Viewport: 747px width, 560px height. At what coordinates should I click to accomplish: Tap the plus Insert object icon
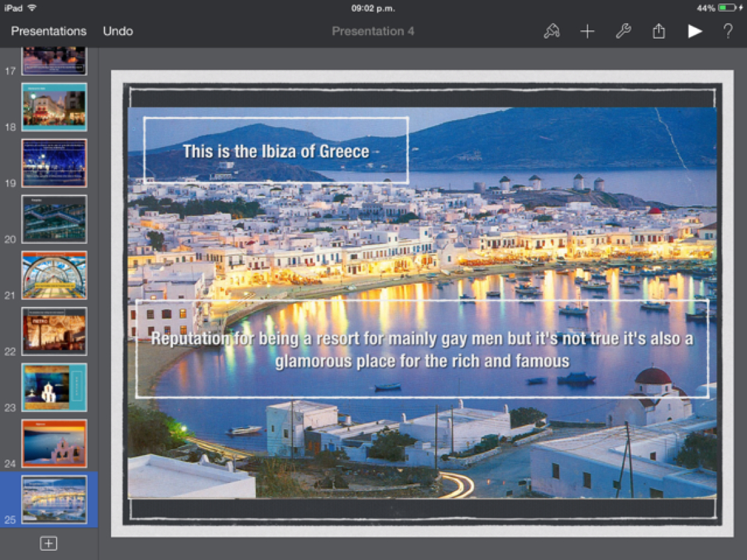point(587,31)
